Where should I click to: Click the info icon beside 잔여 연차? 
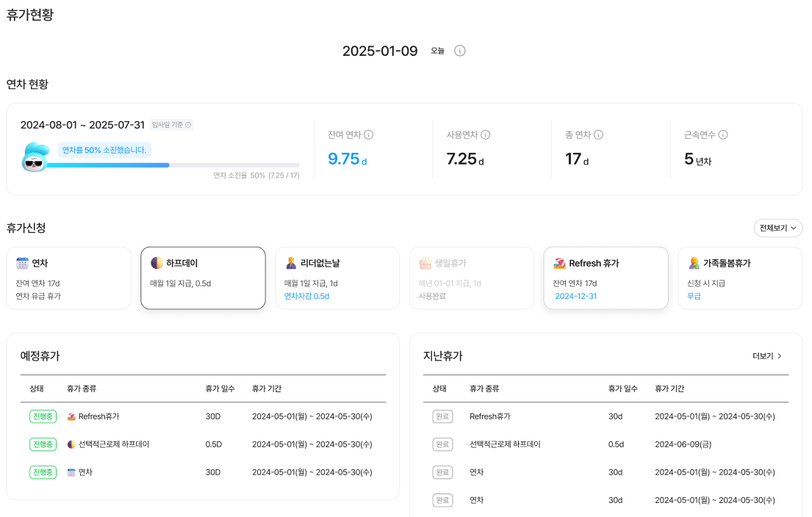point(369,135)
